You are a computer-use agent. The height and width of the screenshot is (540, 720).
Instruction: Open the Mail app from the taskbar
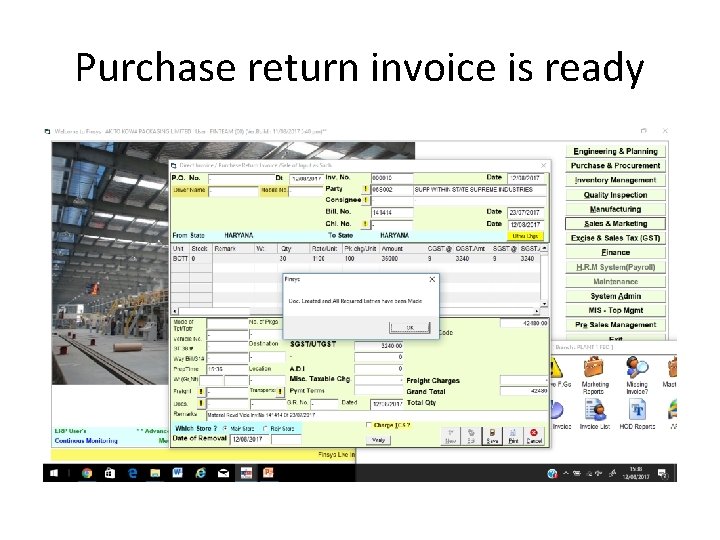[224, 473]
